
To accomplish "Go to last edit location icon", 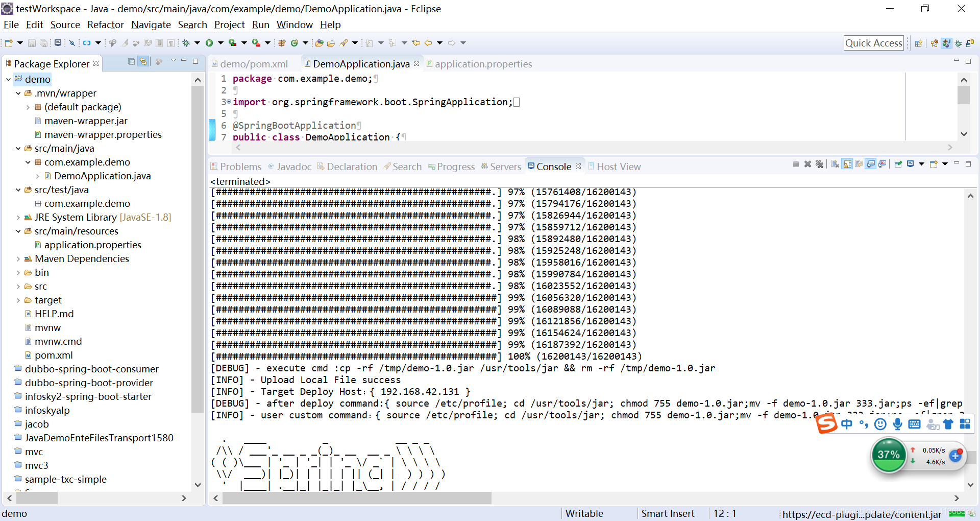I will click(416, 43).
